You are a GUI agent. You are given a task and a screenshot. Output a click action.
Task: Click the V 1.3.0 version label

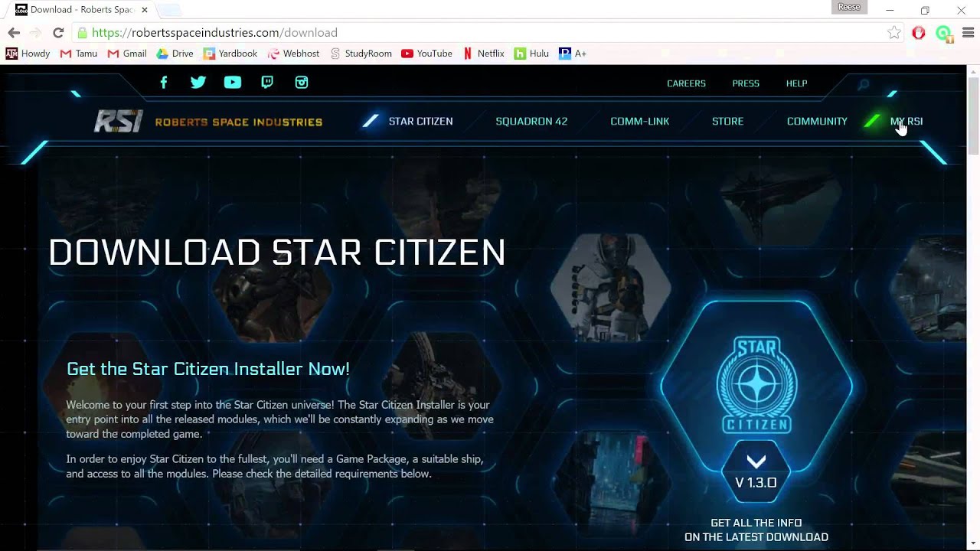click(x=756, y=483)
